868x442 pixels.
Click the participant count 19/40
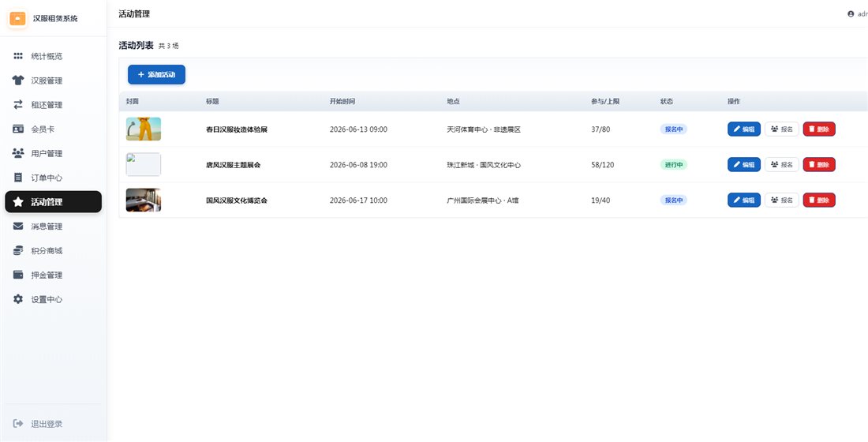click(600, 200)
